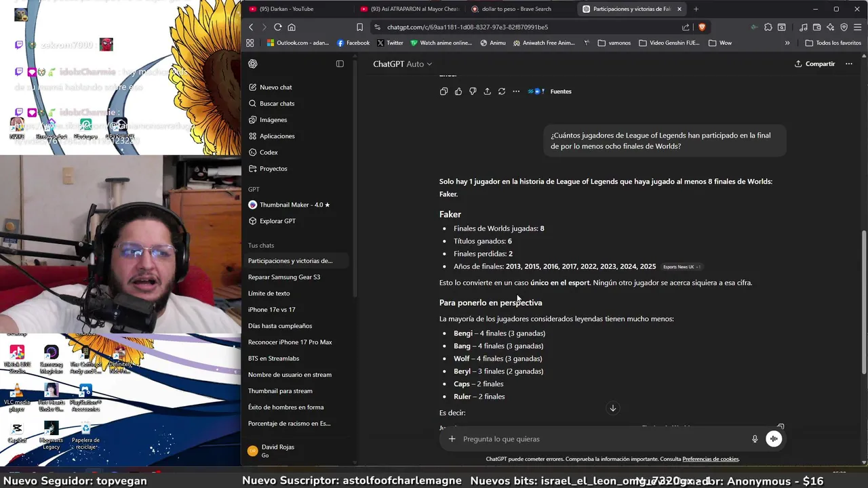Select Papelera de reciclaje desktop icon
The image size is (868, 488).
coord(85,436)
